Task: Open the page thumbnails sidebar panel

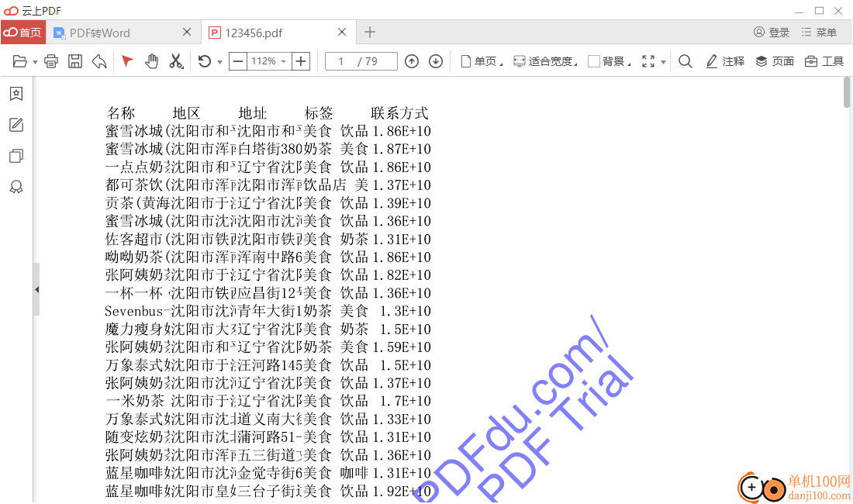Action: tap(16, 157)
